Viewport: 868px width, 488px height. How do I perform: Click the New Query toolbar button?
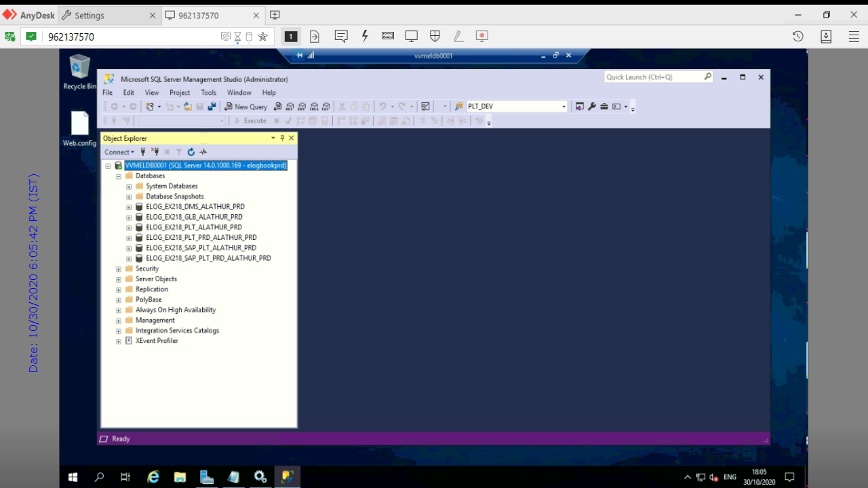[x=245, y=106]
